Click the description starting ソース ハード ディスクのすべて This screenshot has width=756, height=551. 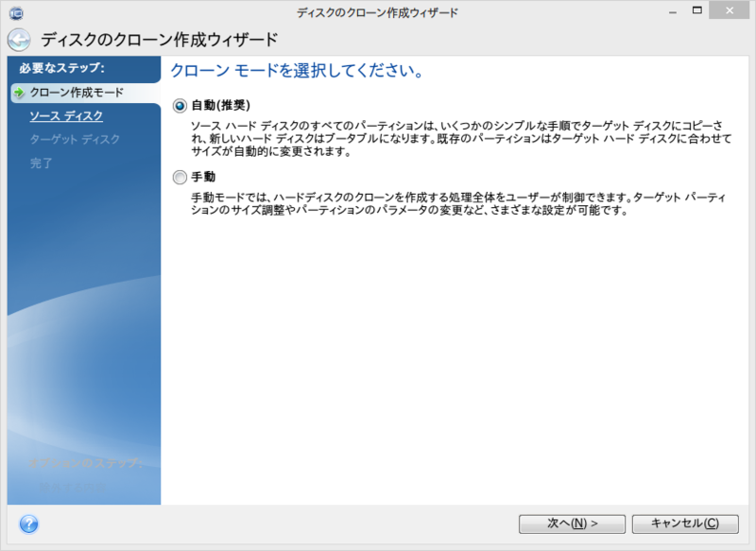[461, 139]
